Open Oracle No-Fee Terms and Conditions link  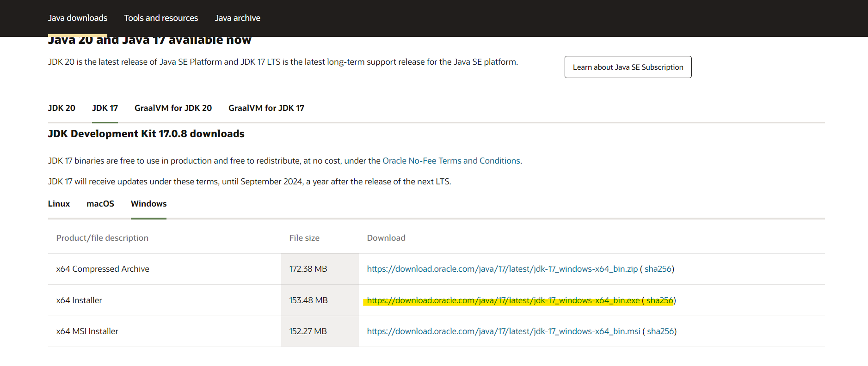[451, 161]
